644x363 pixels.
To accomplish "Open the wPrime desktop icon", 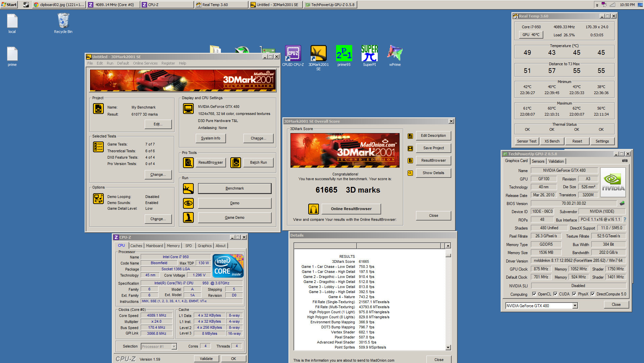I will click(x=395, y=56).
